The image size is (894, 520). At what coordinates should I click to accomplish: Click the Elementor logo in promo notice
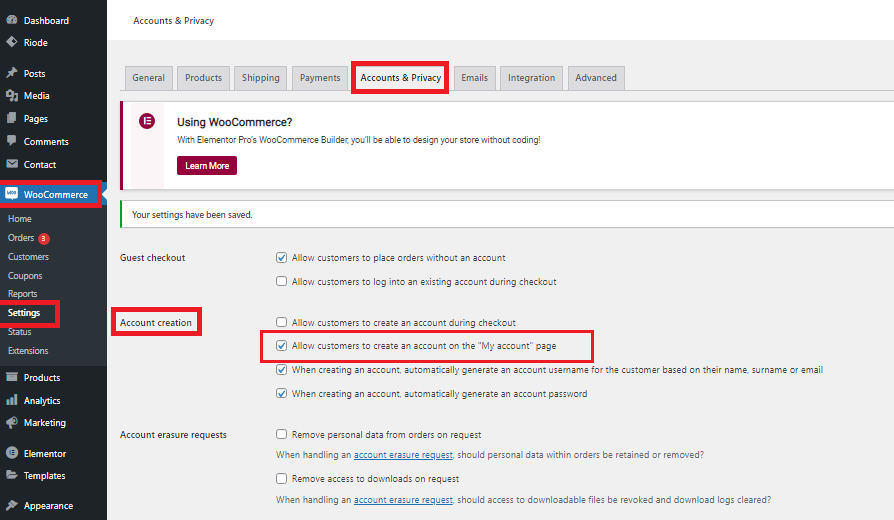[147, 121]
